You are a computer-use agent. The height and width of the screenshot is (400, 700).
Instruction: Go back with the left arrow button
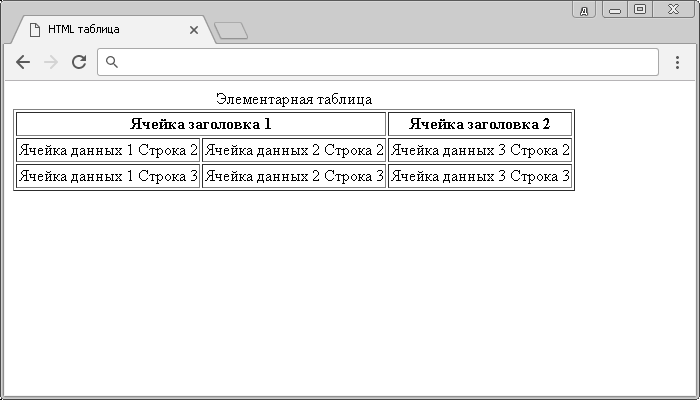(23, 62)
